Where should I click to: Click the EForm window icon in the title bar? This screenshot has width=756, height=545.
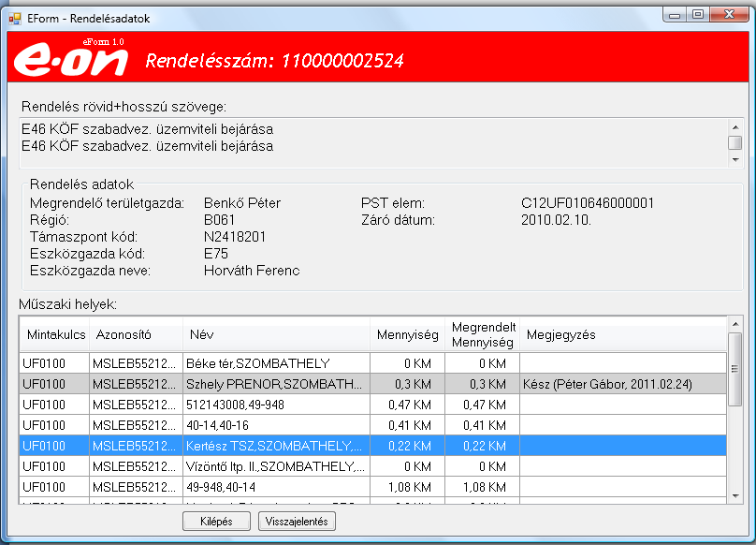(15, 19)
